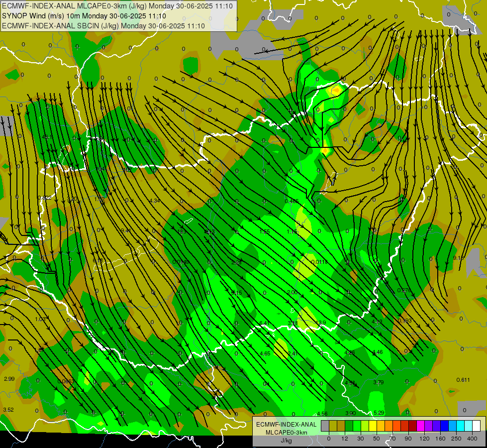Click the map value '0.622'
Viewport: 487px width, 448px height.
[x=44, y=198]
